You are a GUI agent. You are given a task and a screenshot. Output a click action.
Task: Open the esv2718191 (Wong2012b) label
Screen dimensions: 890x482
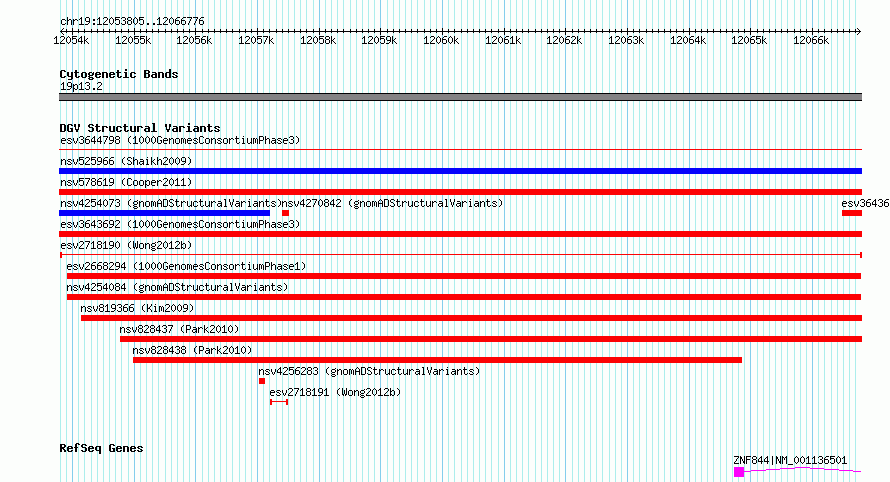click(335, 392)
